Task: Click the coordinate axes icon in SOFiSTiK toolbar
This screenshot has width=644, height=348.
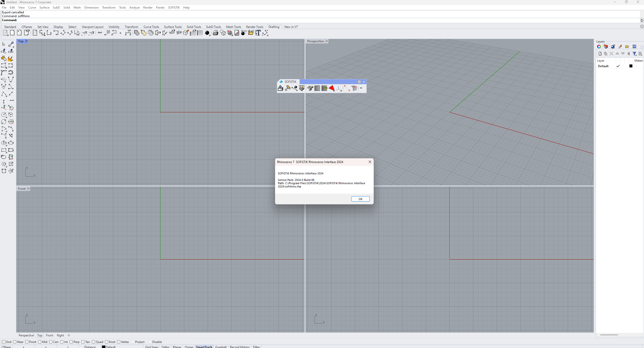Action: point(339,88)
